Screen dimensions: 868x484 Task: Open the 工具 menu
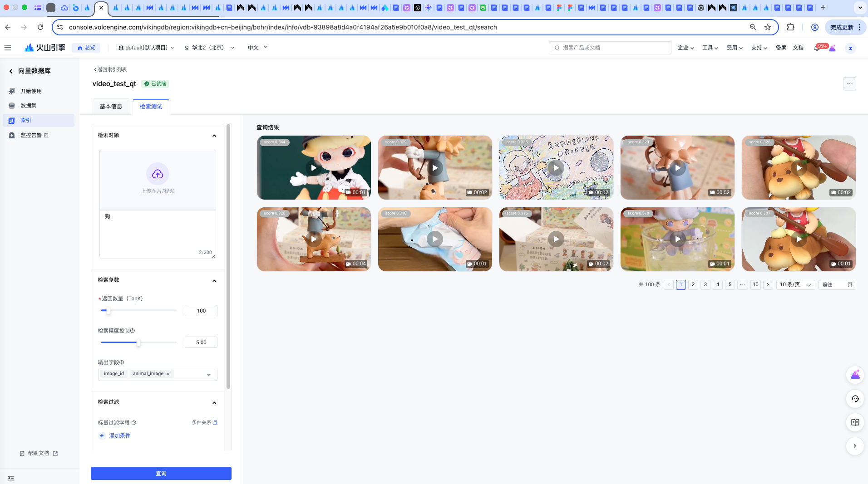click(x=710, y=48)
